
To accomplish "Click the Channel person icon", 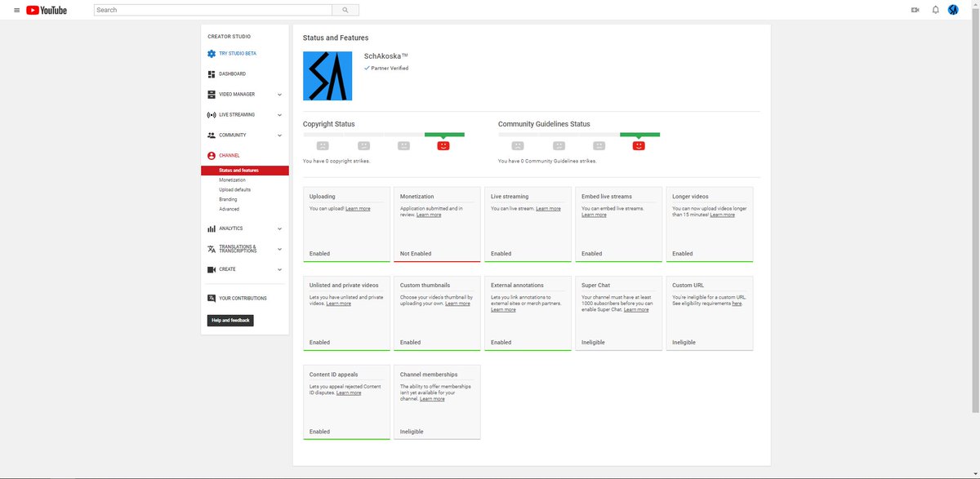I will click(x=212, y=155).
